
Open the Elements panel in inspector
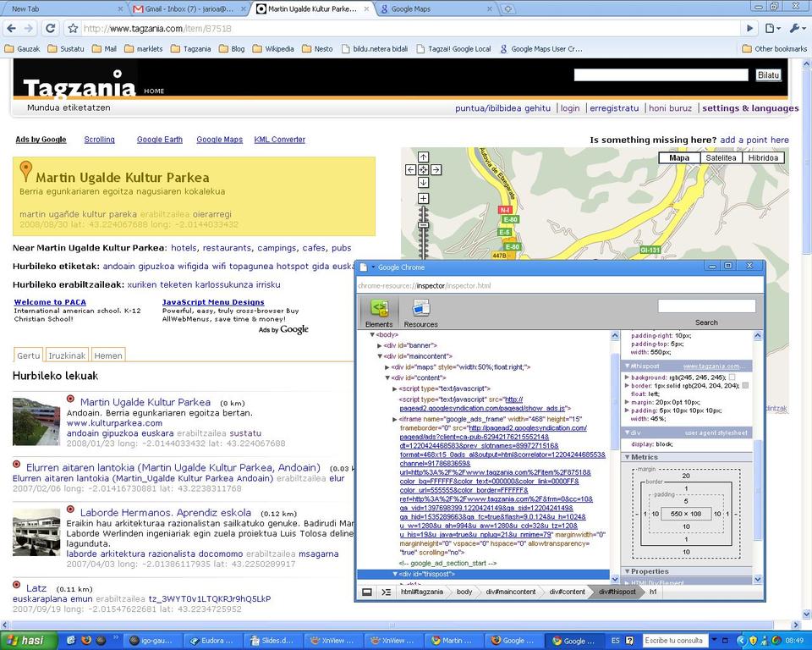click(x=379, y=313)
